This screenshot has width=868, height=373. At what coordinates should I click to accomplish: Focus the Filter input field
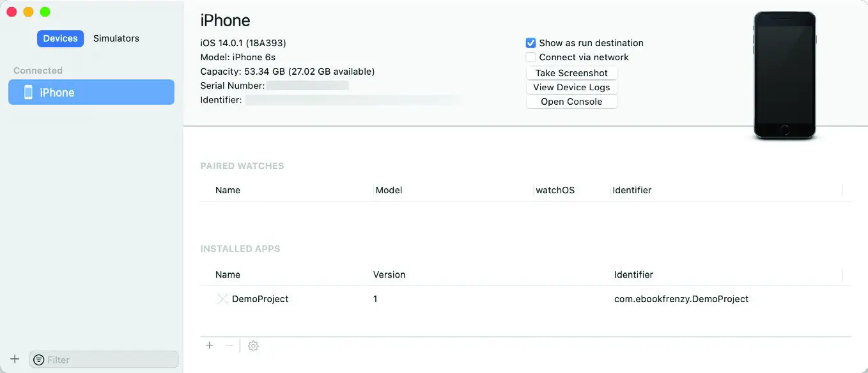[104, 360]
